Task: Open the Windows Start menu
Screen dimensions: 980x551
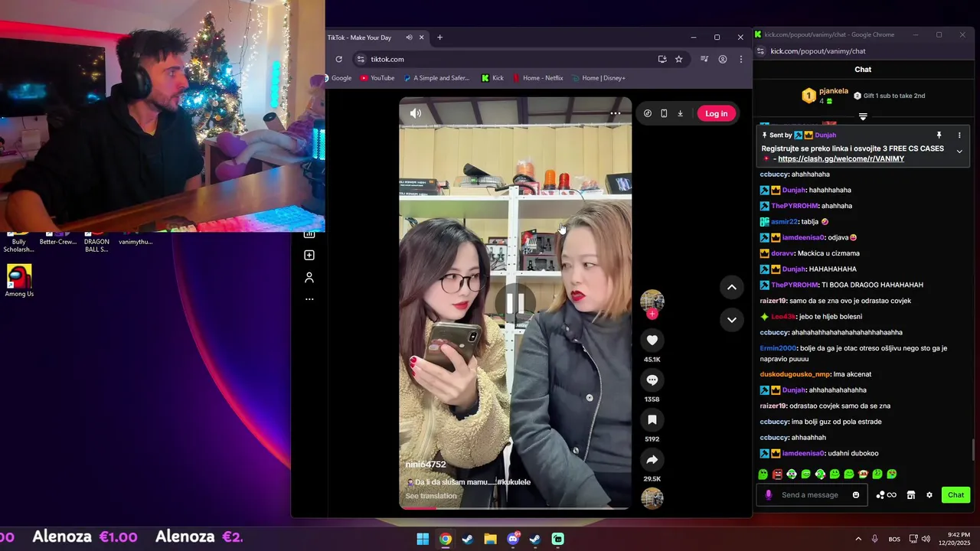Action: (x=423, y=539)
